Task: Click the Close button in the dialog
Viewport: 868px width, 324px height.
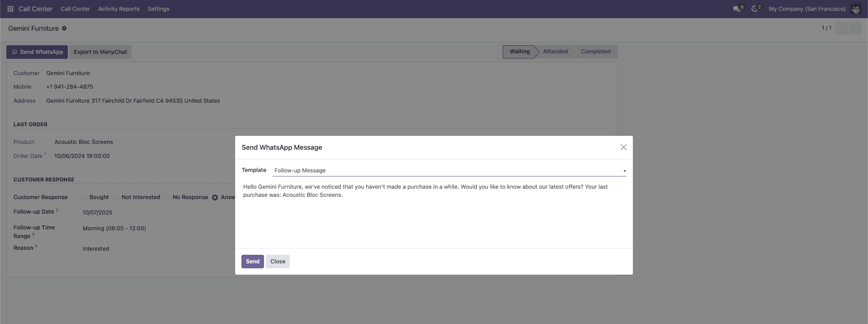Action: [278, 262]
